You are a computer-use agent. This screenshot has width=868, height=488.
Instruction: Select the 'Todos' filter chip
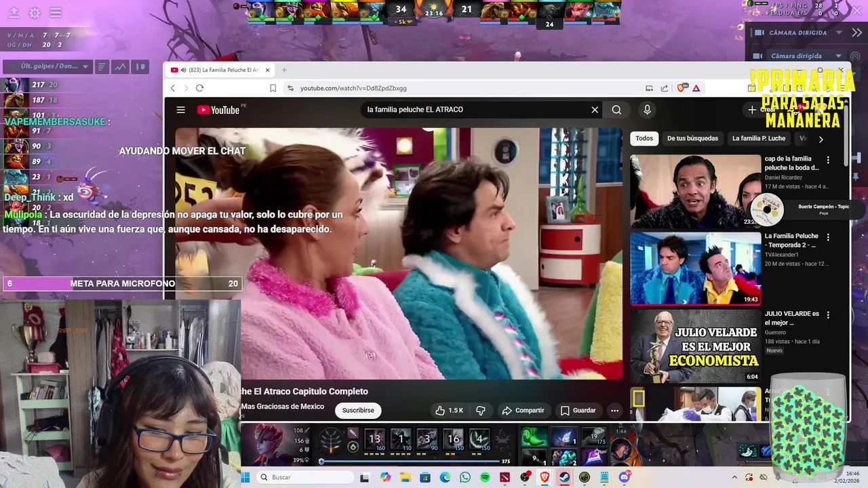644,138
